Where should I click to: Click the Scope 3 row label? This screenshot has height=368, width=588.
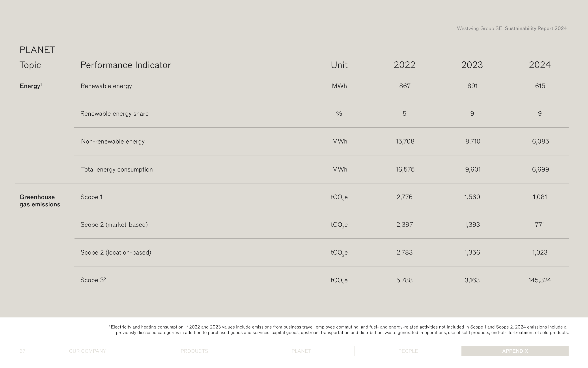93,280
